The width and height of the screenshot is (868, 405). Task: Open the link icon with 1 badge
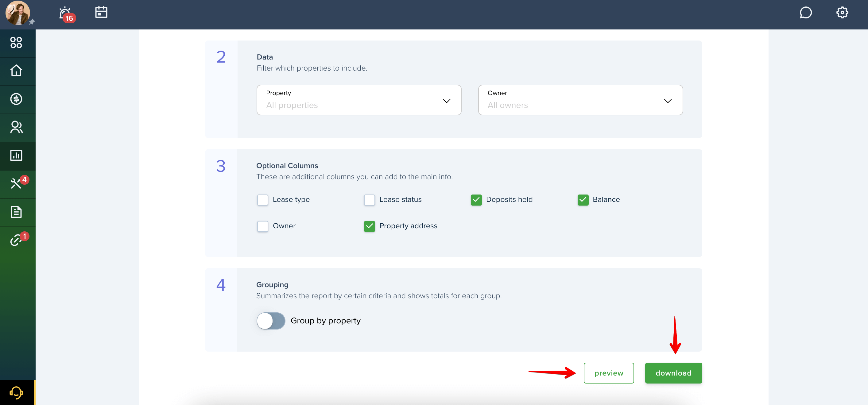[x=16, y=240]
